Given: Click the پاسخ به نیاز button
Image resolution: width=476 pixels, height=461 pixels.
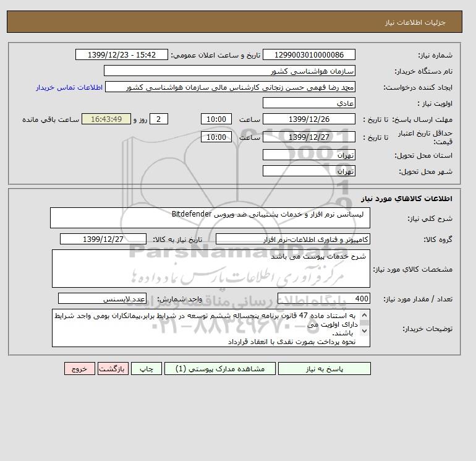Looking at the screenshot, I should (324, 368).
